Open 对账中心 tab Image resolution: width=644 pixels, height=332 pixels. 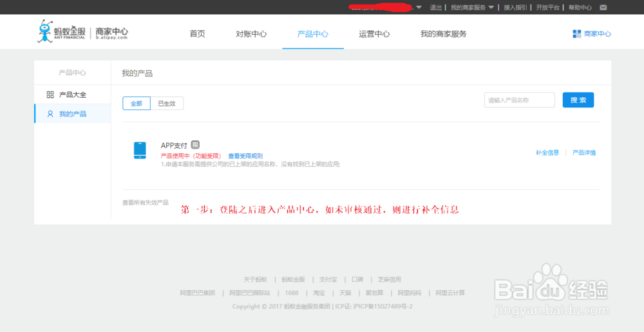(251, 34)
